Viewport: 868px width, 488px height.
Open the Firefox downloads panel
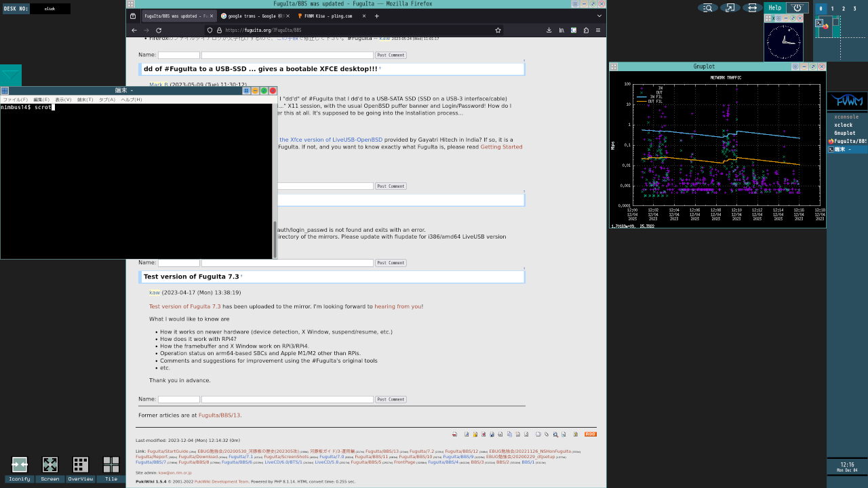tap(549, 30)
